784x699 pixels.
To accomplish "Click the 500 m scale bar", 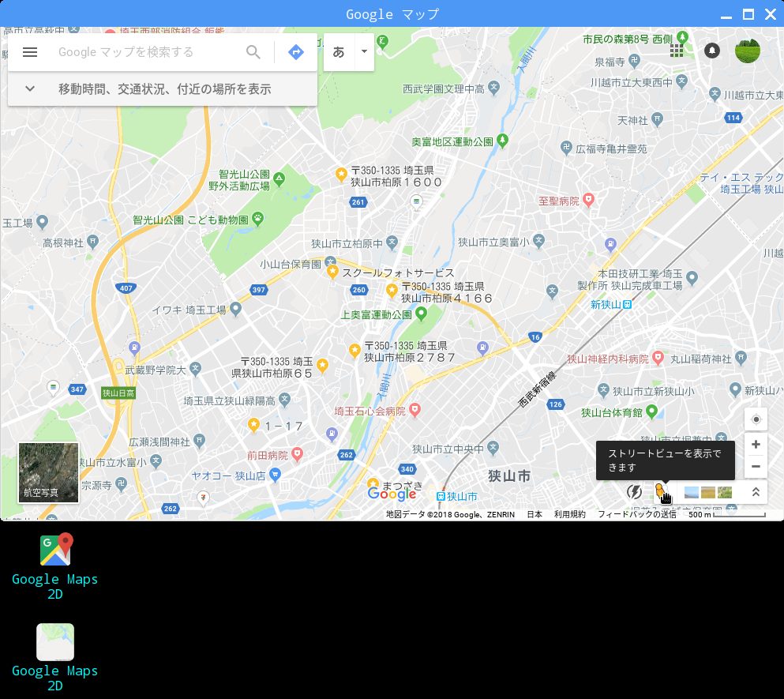I will [x=726, y=514].
